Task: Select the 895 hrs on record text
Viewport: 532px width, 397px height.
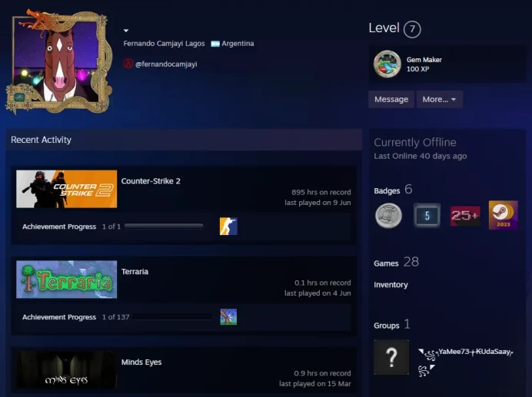Action: [x=321, y=192]
